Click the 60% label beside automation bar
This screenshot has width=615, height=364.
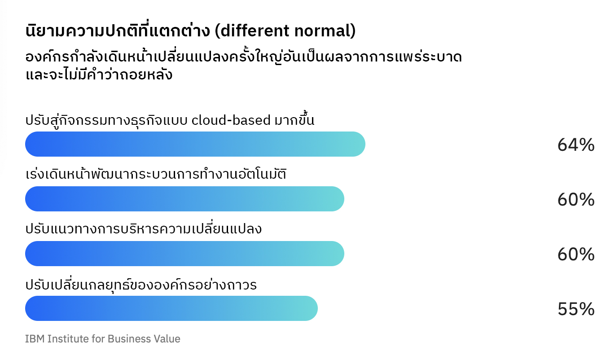pos(576,200)
